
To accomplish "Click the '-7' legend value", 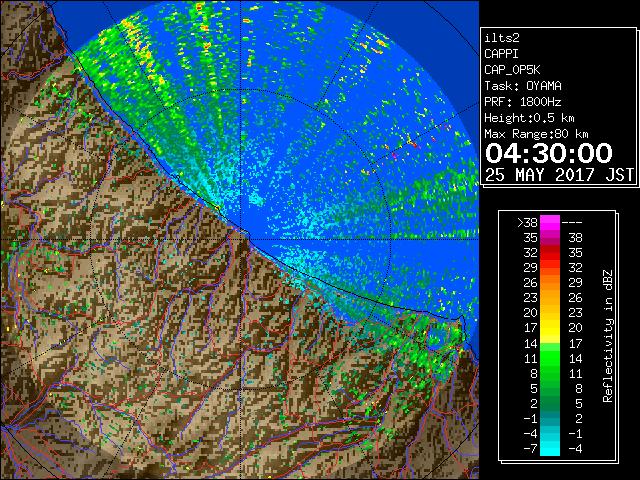I will pyautogui.click(x=530, y=449).
